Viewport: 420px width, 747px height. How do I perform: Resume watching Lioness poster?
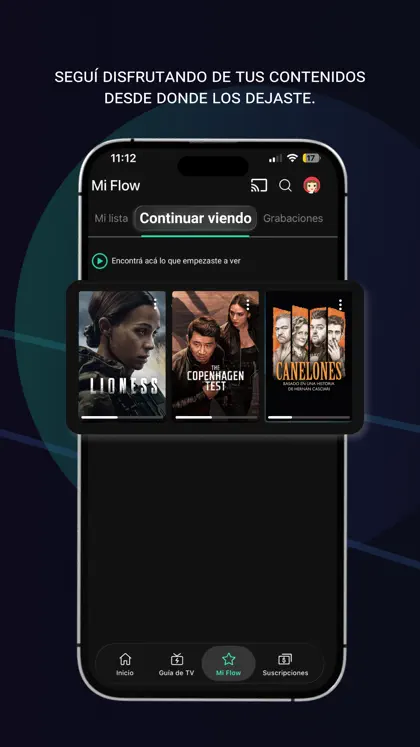coord(122,355)
